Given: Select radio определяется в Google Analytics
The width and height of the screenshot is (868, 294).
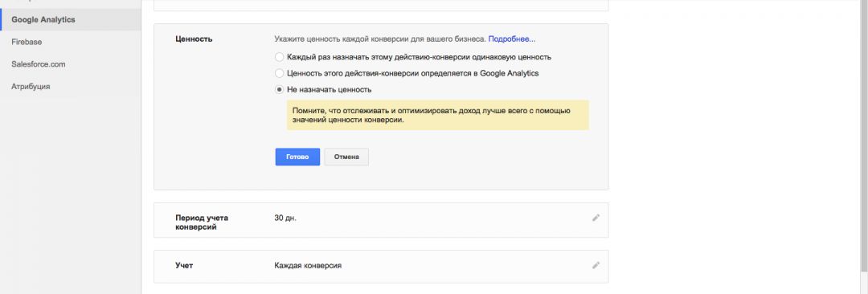Looking at the screenshot, I should [280, 73].
